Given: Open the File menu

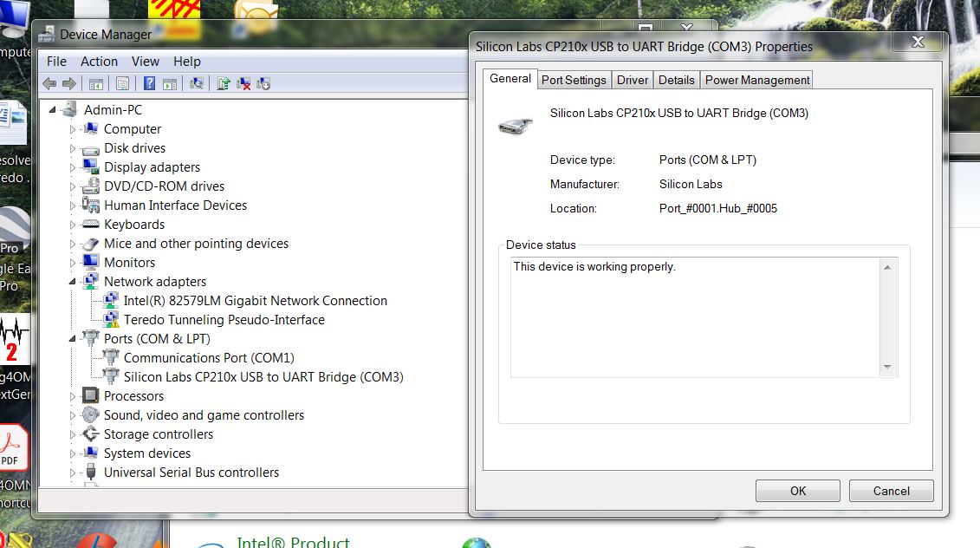Looking at the screenshot, I should click(x=56, y=62).
